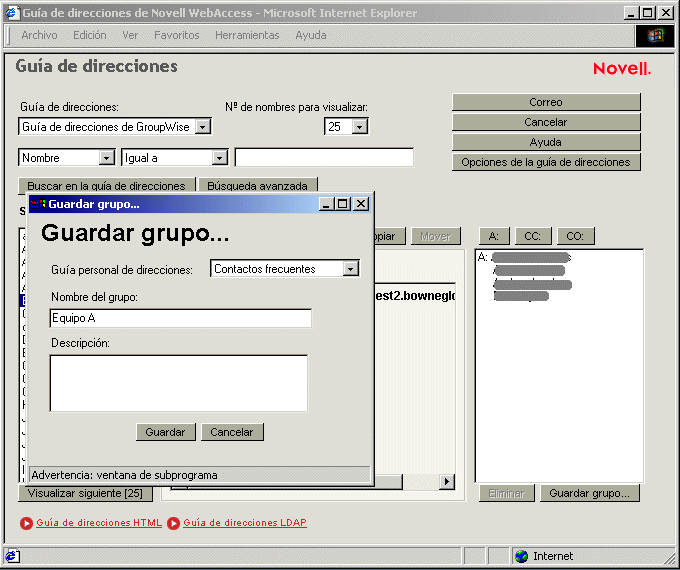
Task: Click the search text input field
Action: click(x=324, y=157)
